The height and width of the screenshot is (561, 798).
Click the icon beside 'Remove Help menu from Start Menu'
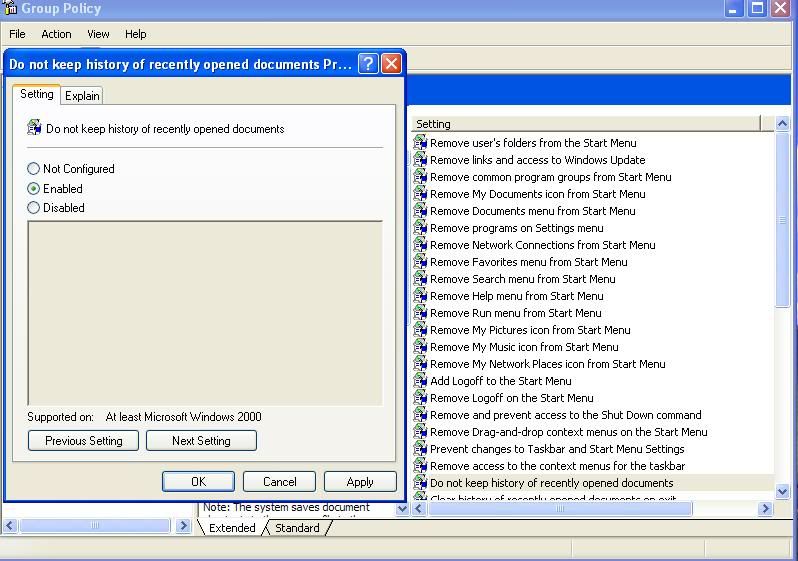420,295
